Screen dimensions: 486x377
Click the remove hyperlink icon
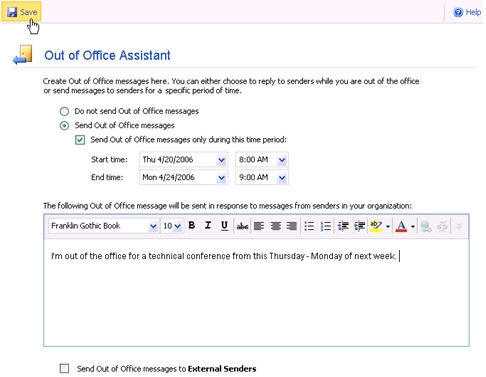tap(442, 226)
